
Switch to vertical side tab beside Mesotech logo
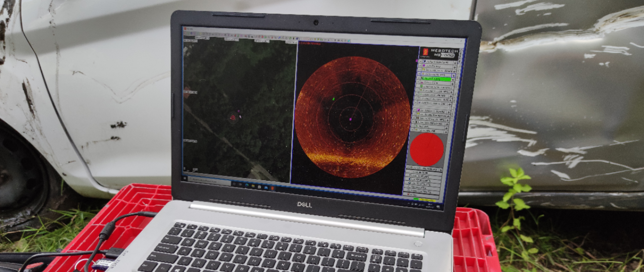[x=461, y=55]
